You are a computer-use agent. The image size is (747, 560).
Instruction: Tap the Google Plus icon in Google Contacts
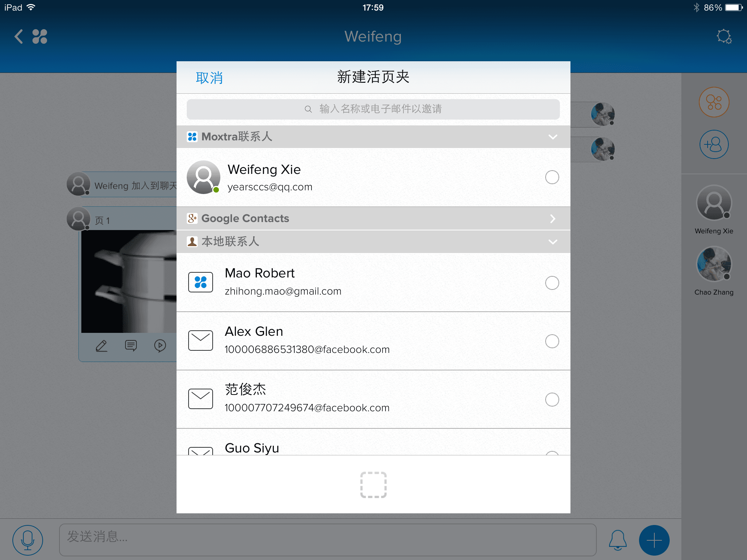[192, 218]
